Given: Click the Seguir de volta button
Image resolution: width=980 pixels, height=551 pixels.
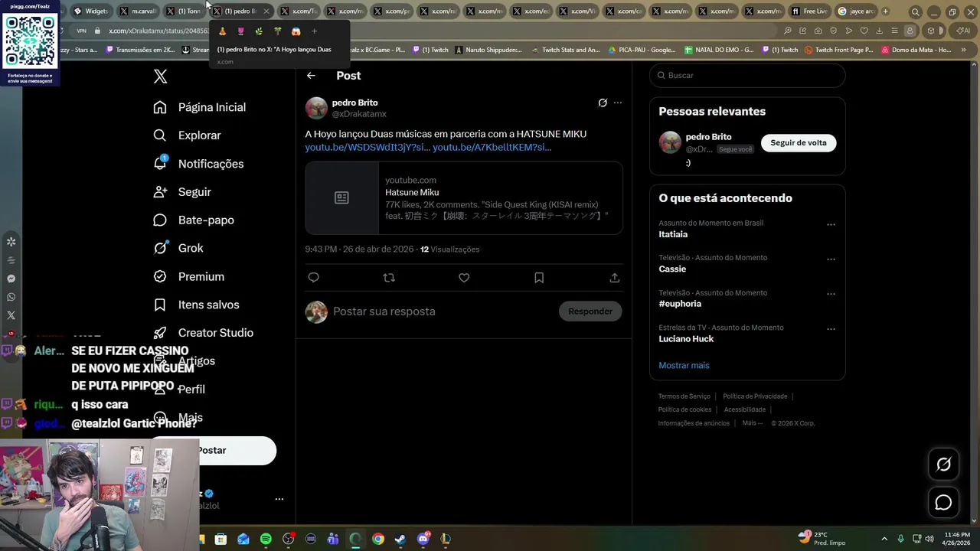Looking at the screenshot, I should tap(799, 143).
